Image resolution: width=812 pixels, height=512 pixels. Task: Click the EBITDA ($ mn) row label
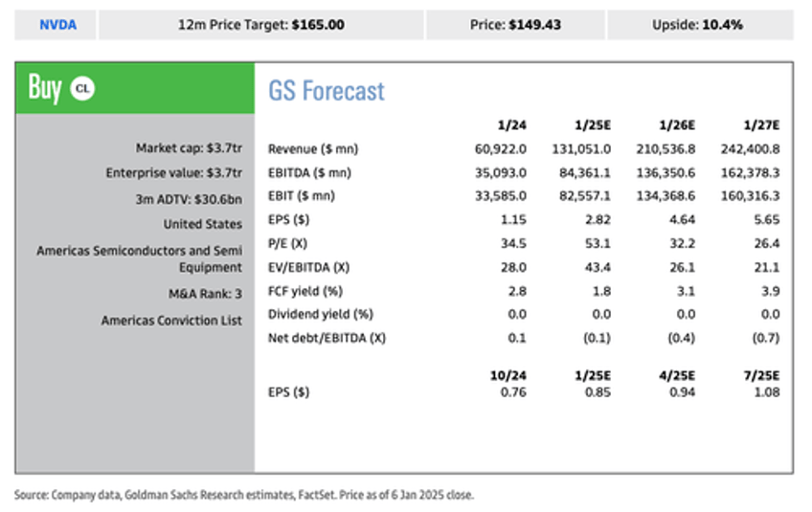tap(309, 173)
